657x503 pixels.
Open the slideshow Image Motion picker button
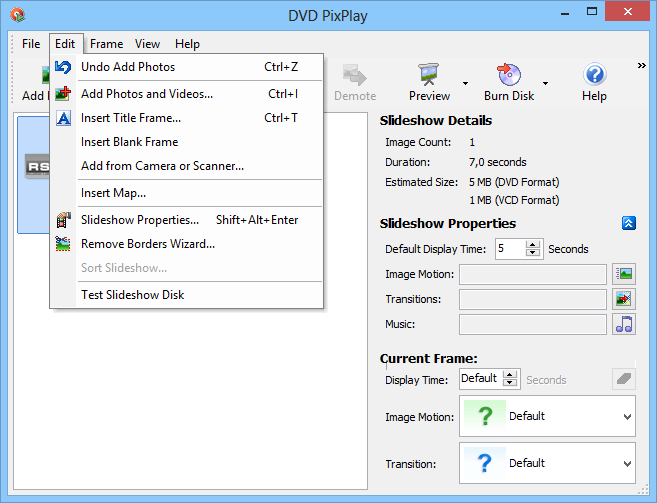pos(624,274)
